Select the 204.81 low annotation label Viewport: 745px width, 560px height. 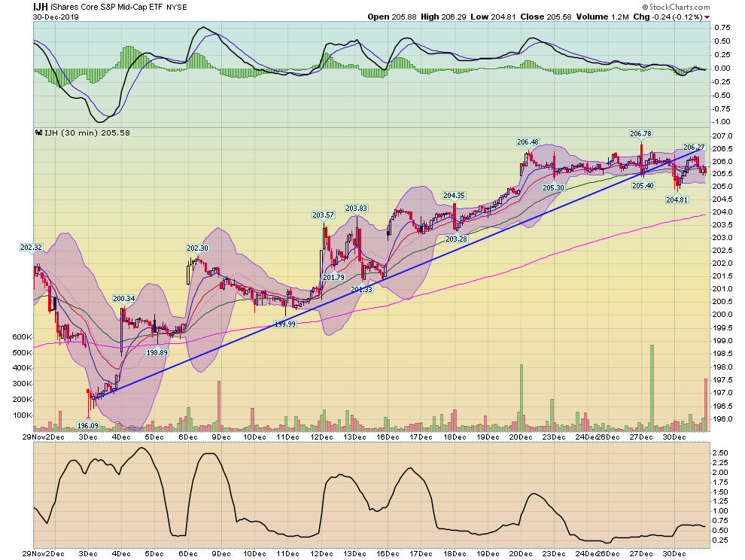coord(679,200)
